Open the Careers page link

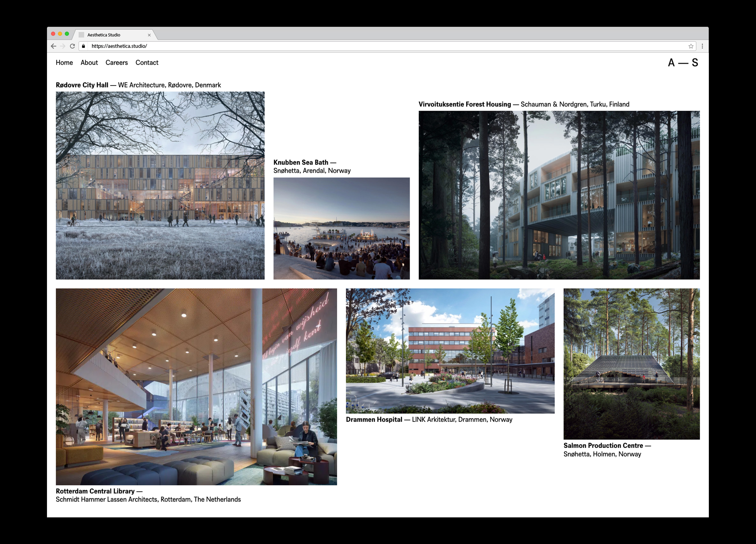click(116, 63)
